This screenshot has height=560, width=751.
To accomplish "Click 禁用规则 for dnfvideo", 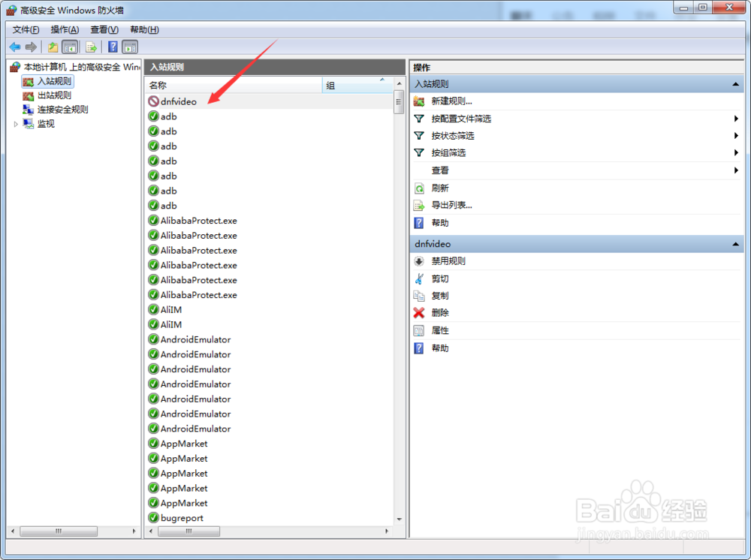I will (x=448, y=260).
